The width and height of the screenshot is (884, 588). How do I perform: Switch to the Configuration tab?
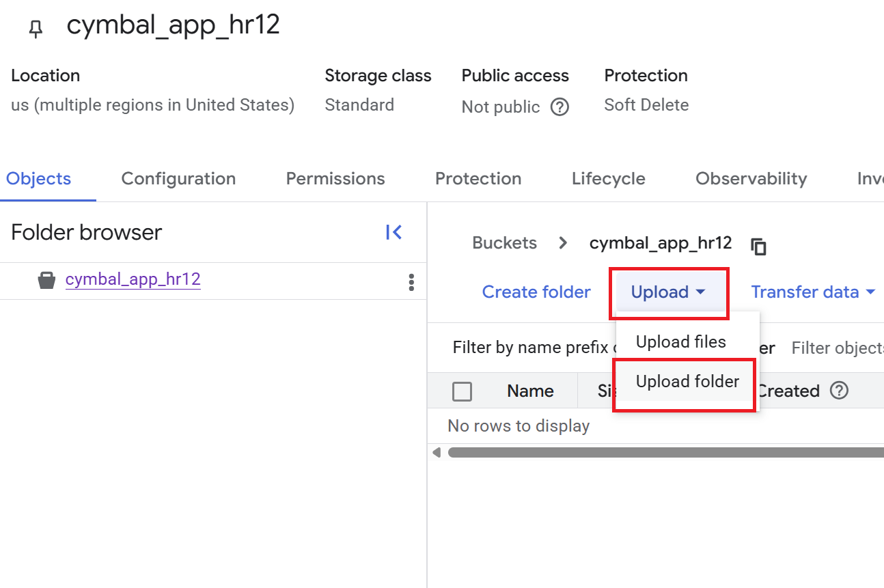point(178,179)
